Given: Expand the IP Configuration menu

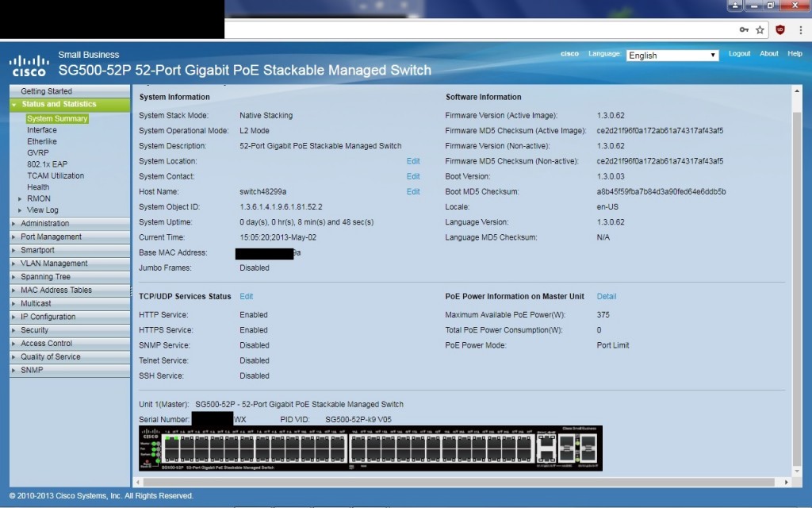Looking at the screenshot, I should (x=70, y=317).
